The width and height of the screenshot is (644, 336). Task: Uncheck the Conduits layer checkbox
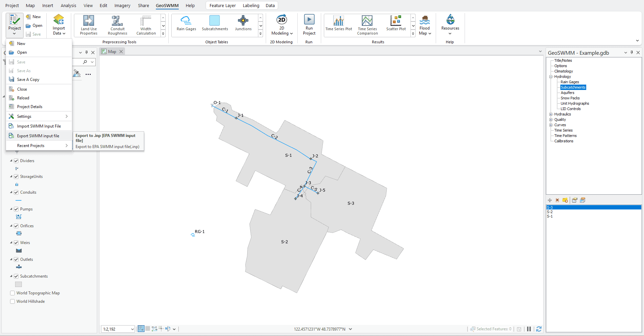(16, 192)
